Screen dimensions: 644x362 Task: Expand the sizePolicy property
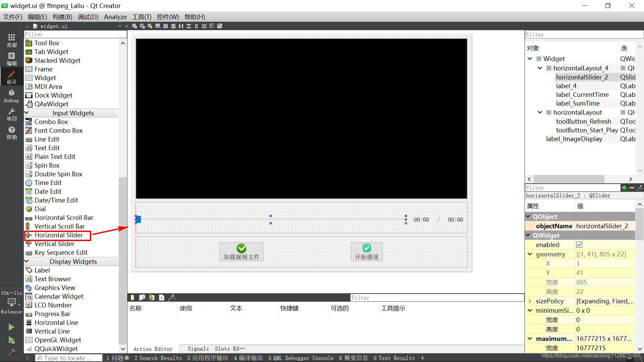pyautogui.click(x=530, y=301)
